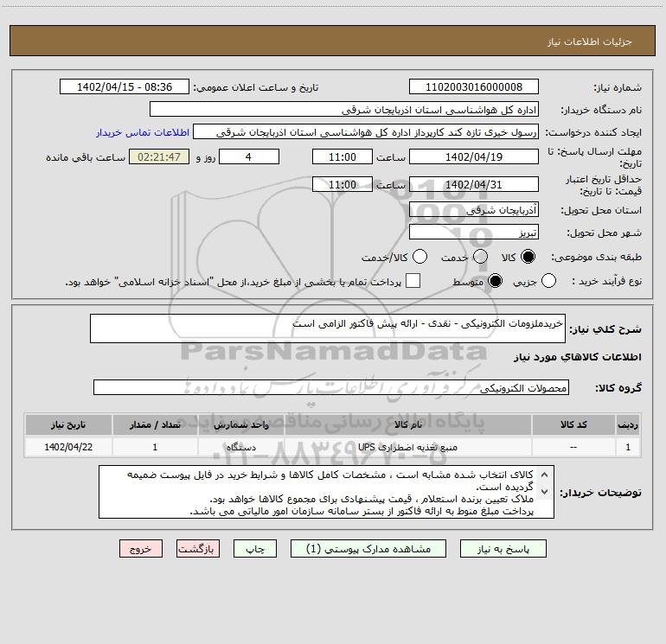This screenshot has height=644, width=666.
Task: Click the delivery province field آذربایجان شرقی
Action: coord(474,209)
